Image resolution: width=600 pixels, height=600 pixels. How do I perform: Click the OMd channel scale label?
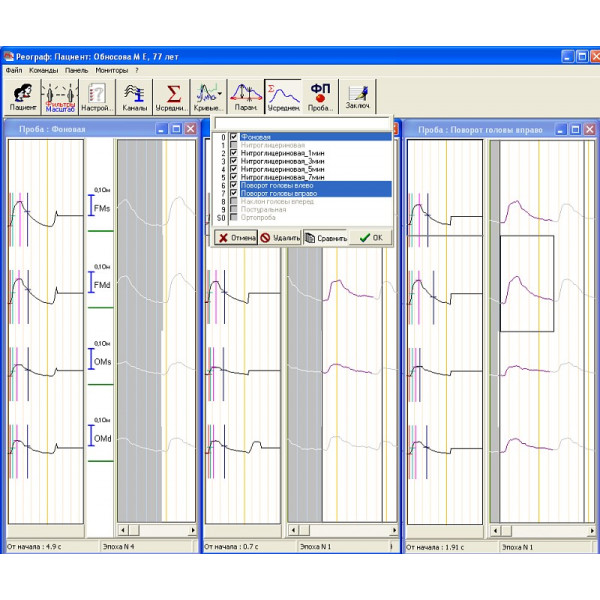[102, 439]
